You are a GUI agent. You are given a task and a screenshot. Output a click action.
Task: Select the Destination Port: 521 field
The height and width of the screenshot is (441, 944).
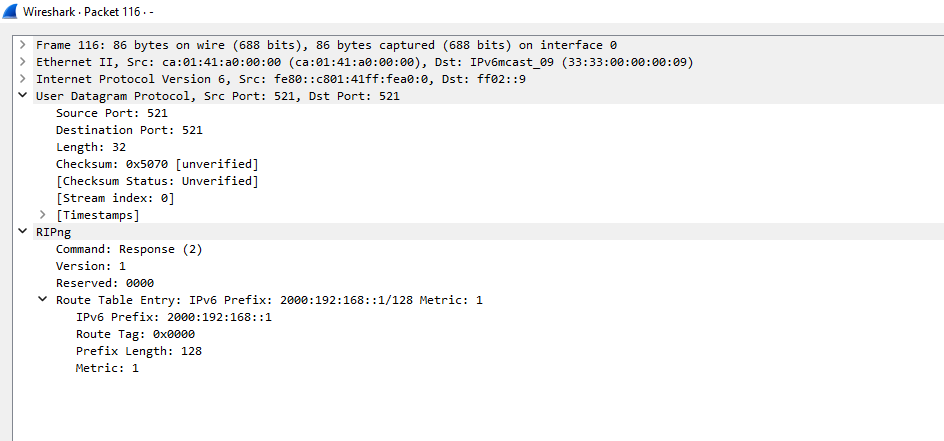129,130
